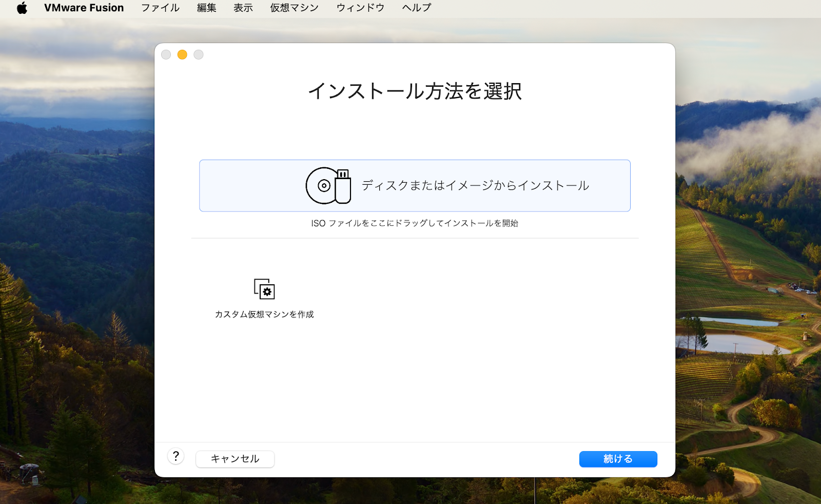Viewport: 821px width, 504px height.
Task: Open the 表示 menu
Action: click(x=243, y=8)
